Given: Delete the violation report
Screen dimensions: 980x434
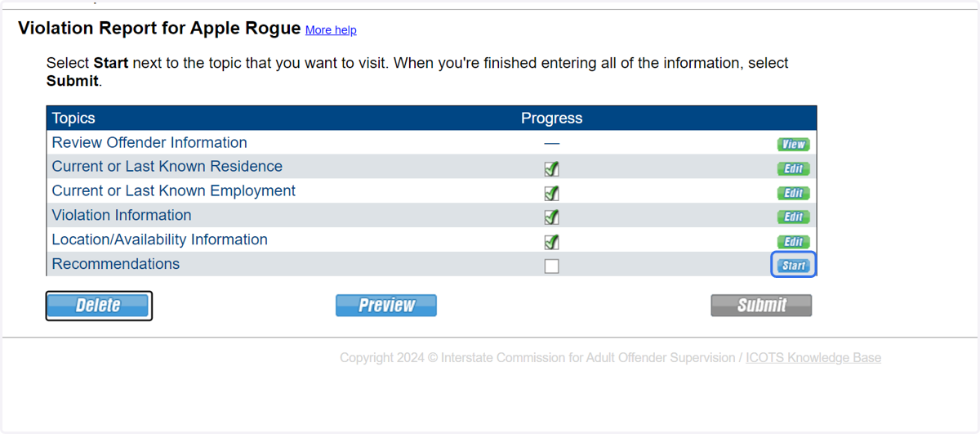Looking at the screenshot, I should click(98, 306).
